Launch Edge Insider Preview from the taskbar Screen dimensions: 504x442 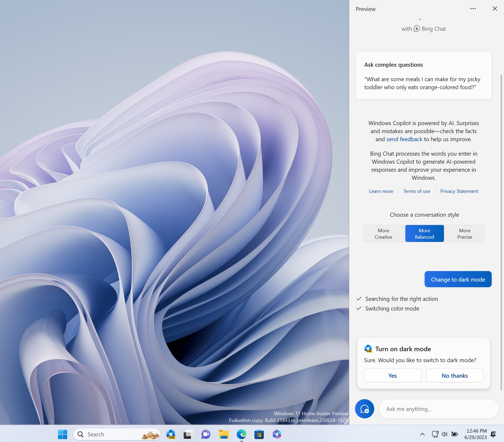point(171,434)
